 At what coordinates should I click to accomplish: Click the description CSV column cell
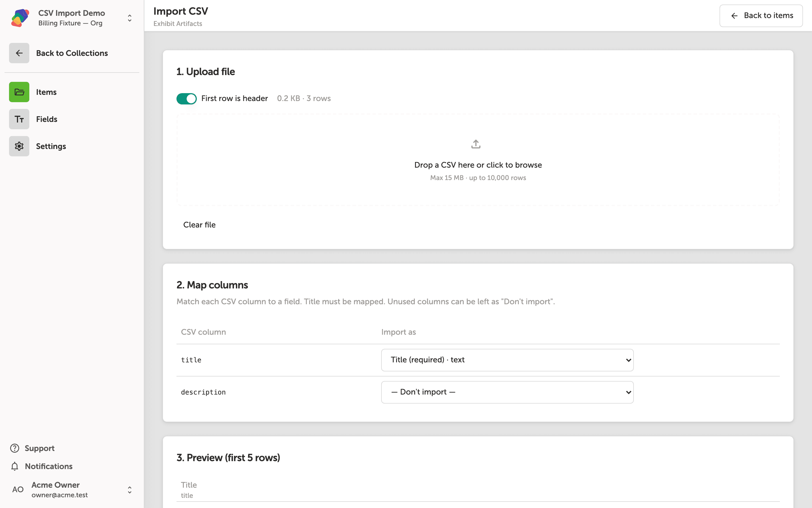(x=203, y=392)
